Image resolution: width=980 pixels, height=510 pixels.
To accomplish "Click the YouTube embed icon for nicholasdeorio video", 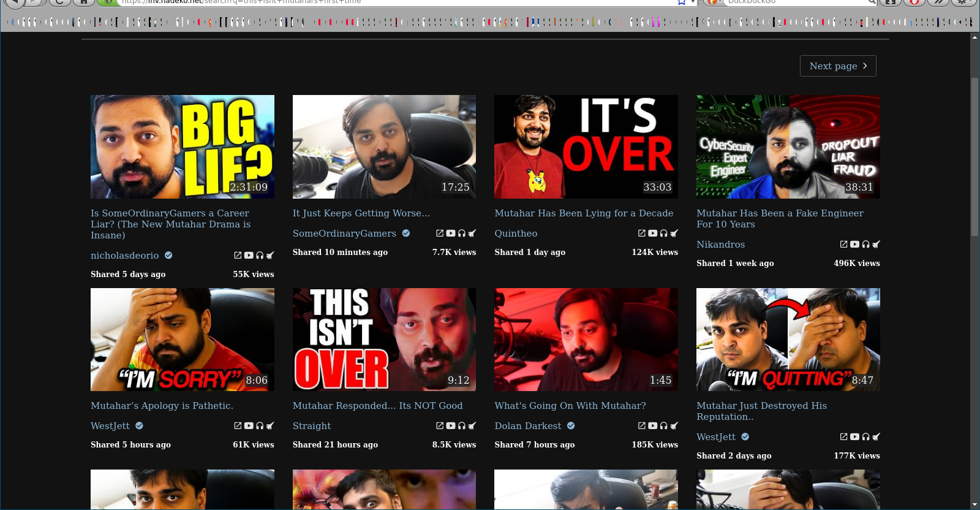I will pos(249,256).
